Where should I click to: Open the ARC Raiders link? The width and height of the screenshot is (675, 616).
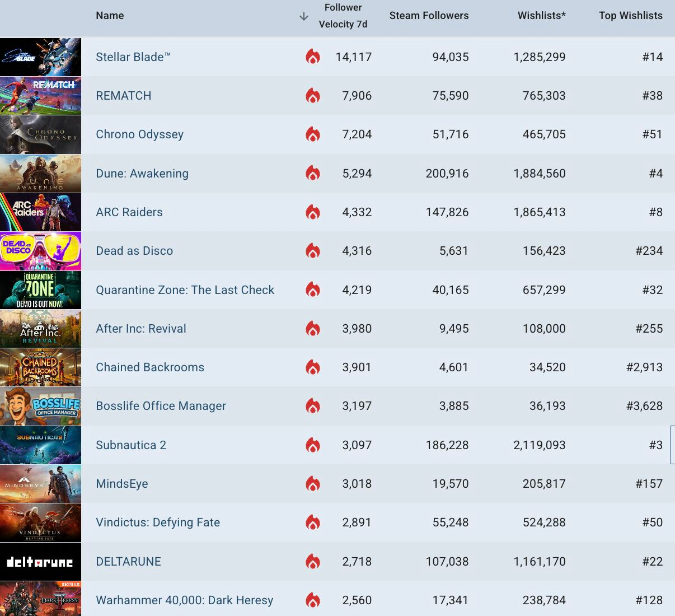click(129, 212)
